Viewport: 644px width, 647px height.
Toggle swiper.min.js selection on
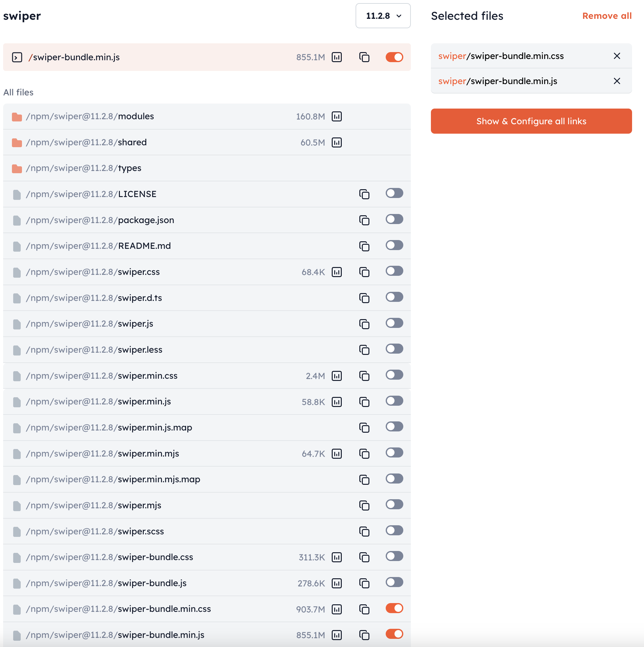394,400
